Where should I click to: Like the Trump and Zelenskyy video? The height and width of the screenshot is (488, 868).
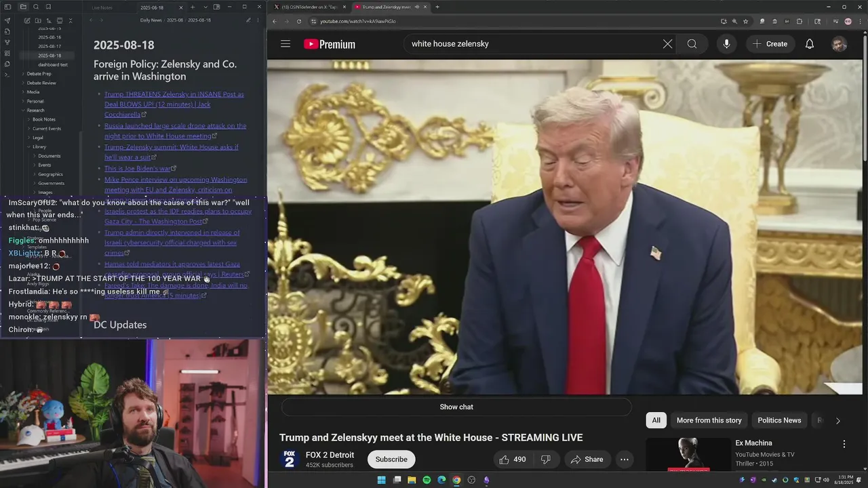513,460
